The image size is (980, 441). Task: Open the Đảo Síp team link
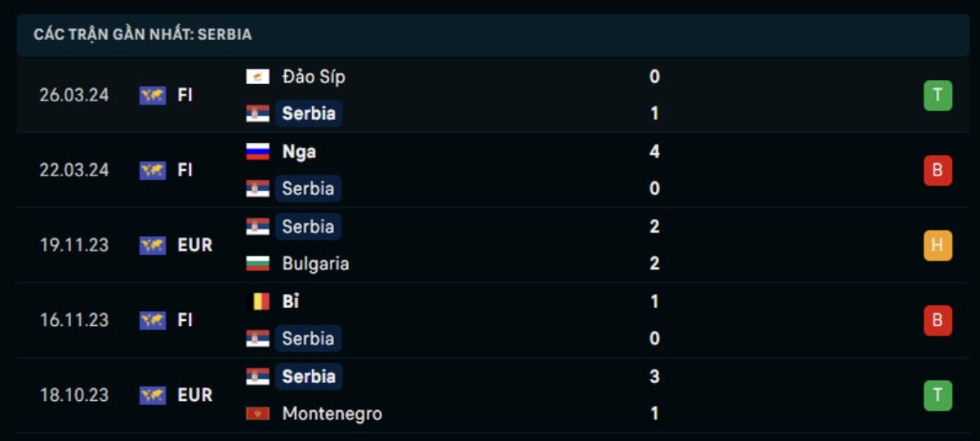point(314,77)
